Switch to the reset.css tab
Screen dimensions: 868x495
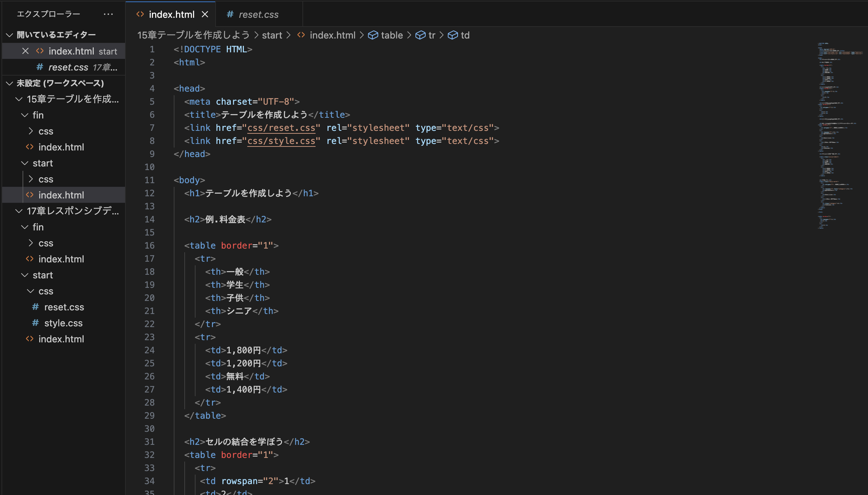coord(258,15)
